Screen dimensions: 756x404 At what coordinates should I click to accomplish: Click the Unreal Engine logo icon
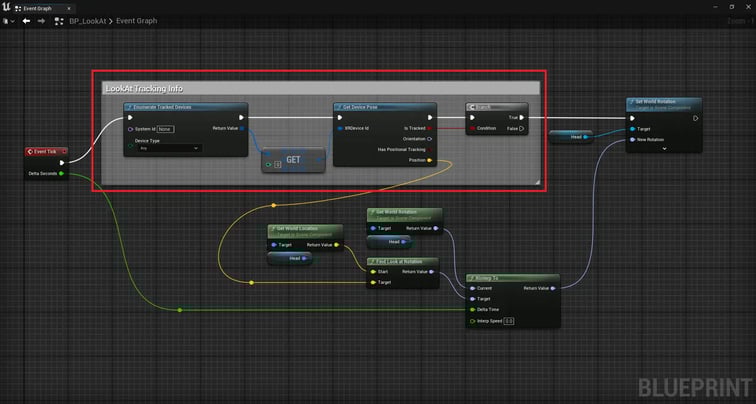pyautogui.click(x=7, y=6)
